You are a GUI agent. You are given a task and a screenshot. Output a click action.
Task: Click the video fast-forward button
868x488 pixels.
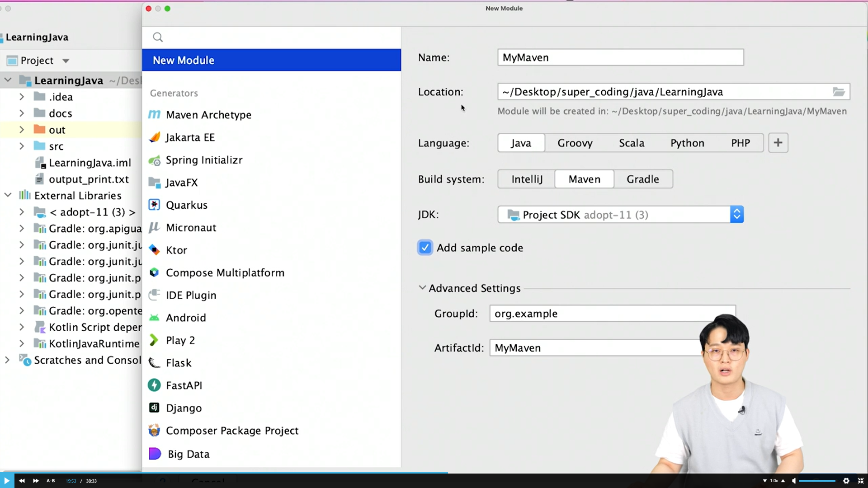(x=36, y=481)
